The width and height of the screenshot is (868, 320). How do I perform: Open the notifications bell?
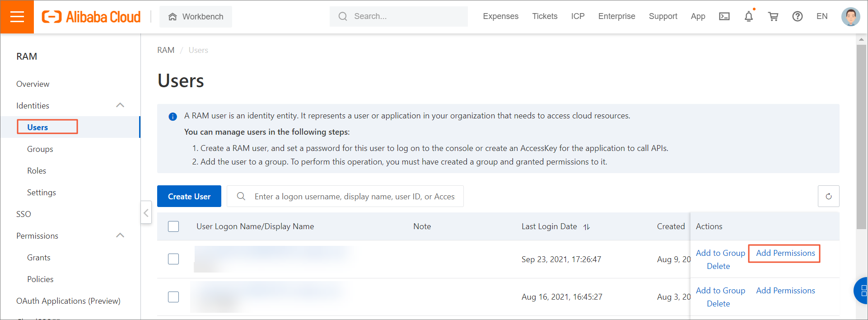[x=749, y=17]
